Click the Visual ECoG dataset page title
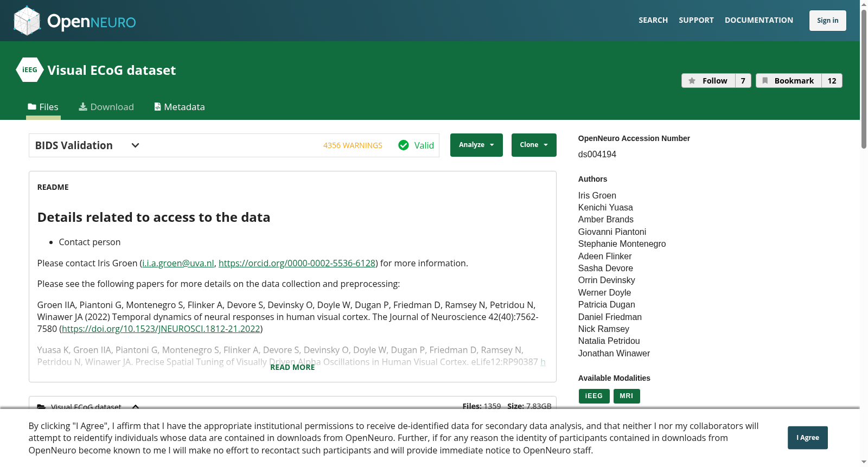This screenshot has width=868, height=467. pyautogui.click(x=112, y=71)
